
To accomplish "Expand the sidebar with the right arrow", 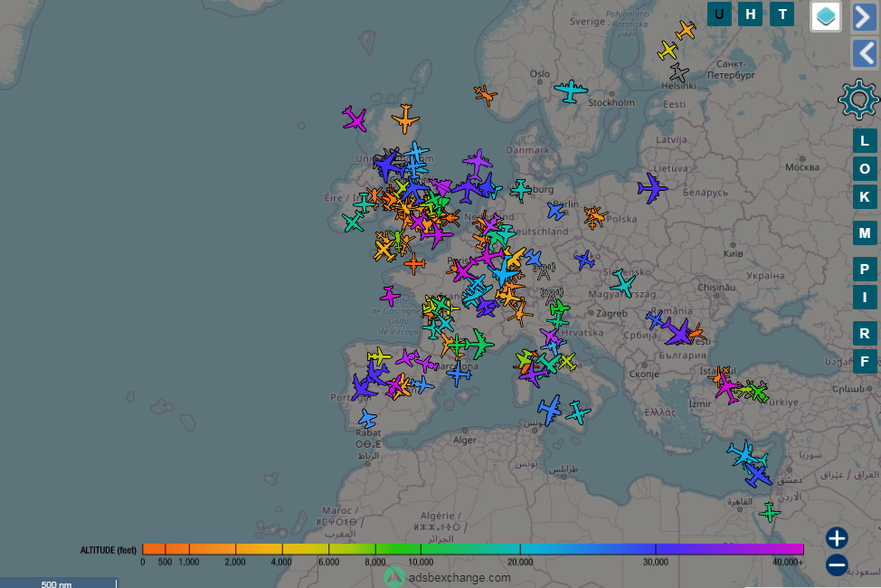I will coord(866,17).
